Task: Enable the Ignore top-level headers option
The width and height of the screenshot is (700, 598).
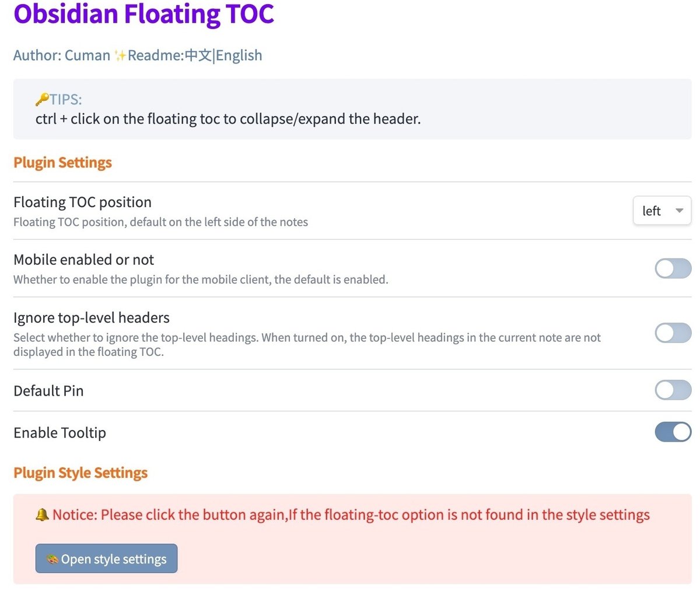Action: coord(673,333)
